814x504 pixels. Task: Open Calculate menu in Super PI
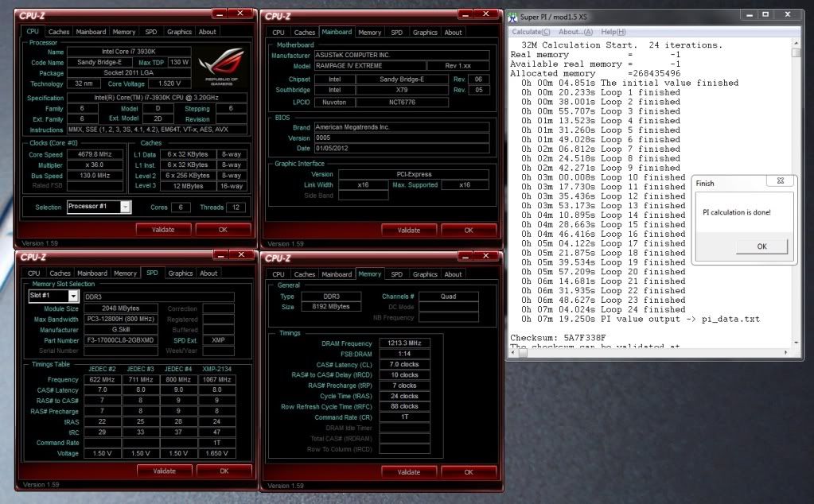coord(531,32)
